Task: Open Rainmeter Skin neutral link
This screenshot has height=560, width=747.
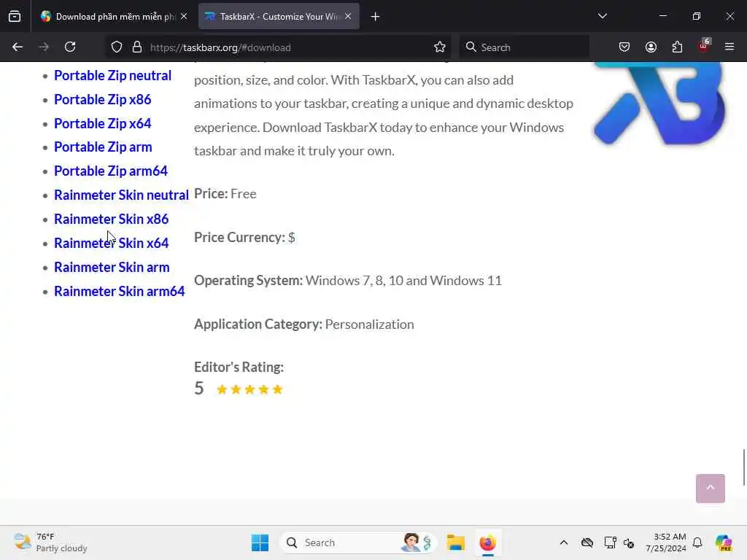Action: click(121, 195)
